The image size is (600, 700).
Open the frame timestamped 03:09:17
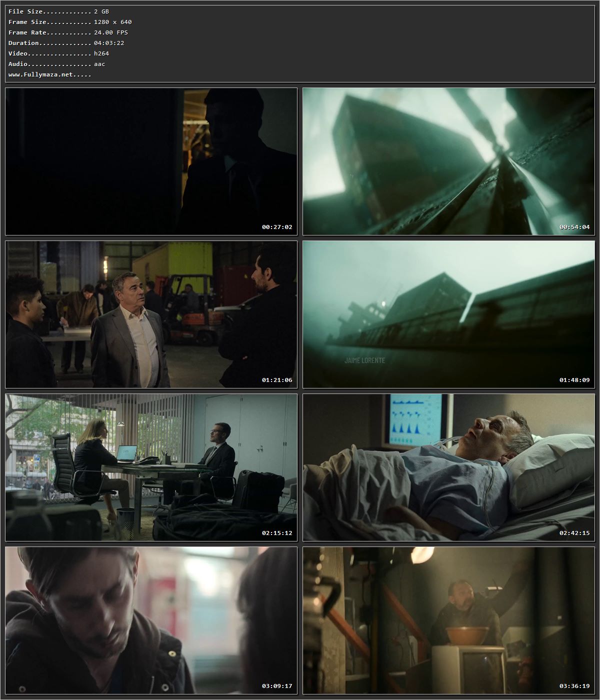(151, 620)
